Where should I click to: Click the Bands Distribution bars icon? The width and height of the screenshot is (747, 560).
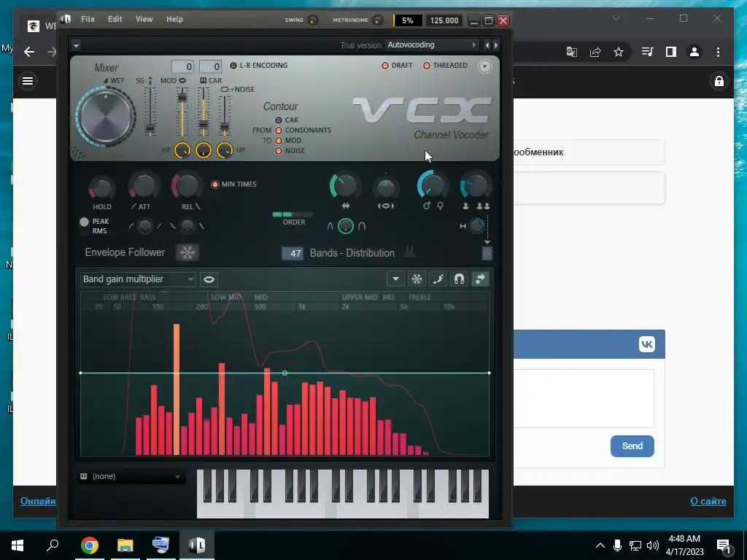point(410,252)
